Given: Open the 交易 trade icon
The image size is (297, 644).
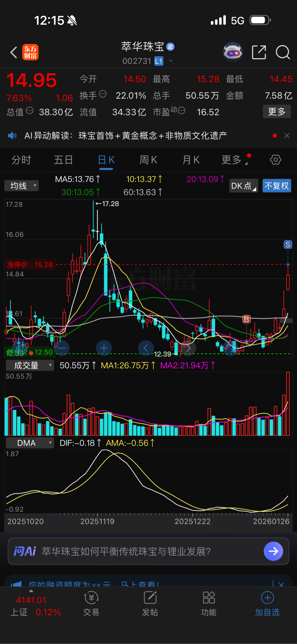Looking at the screenshot, I should (91, 604).
